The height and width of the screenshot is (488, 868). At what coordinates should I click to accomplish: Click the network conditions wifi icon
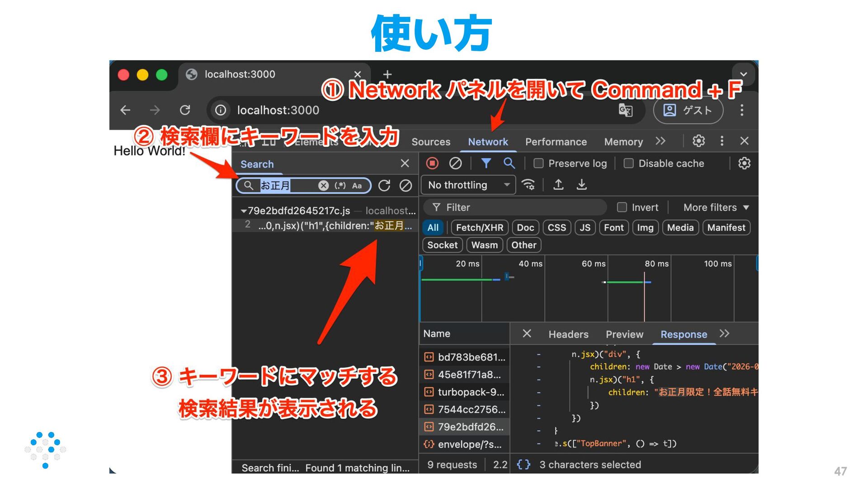click(528, 185)
